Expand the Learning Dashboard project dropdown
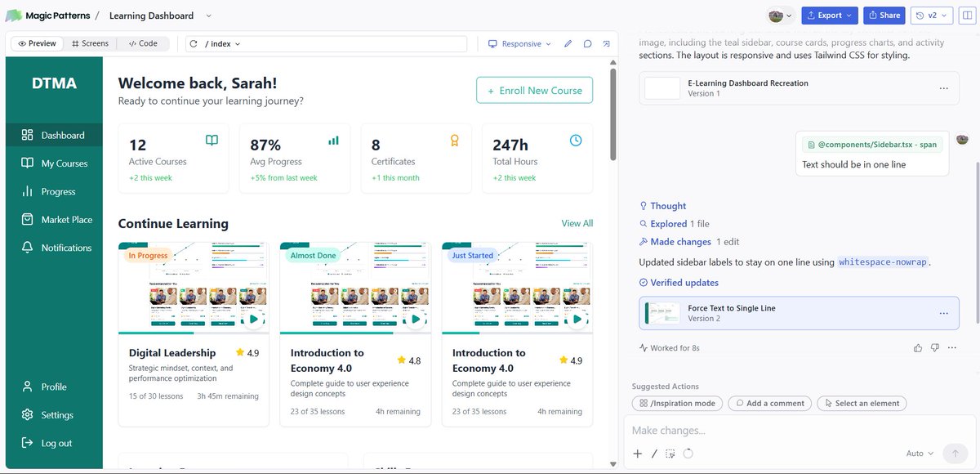The height and width of the screenshot is (474, 980). click(x=208, y=16)
